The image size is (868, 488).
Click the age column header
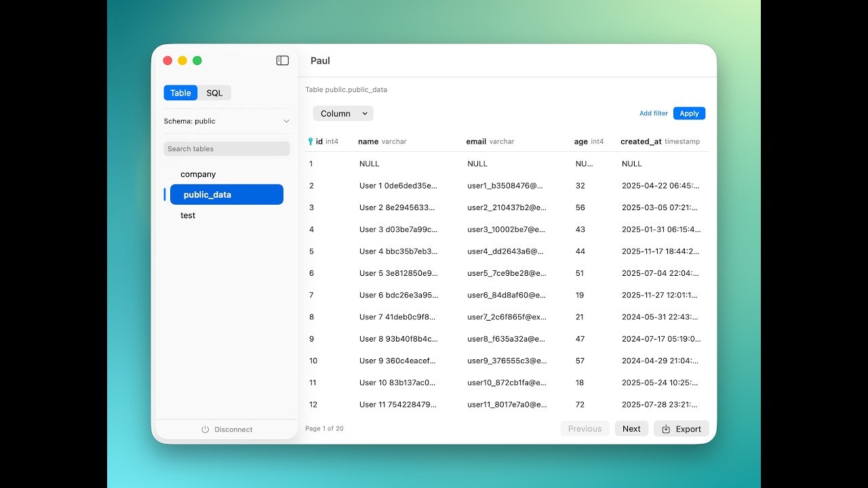coord(589,142)
